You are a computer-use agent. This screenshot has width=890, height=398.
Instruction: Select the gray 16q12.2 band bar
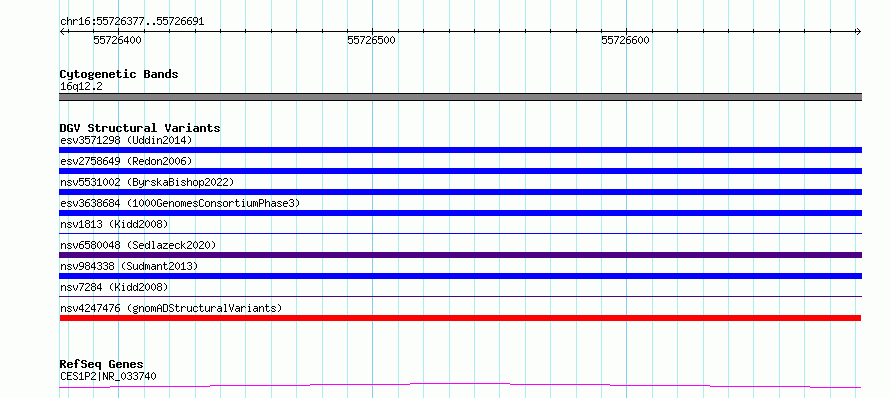coord(460,97)
